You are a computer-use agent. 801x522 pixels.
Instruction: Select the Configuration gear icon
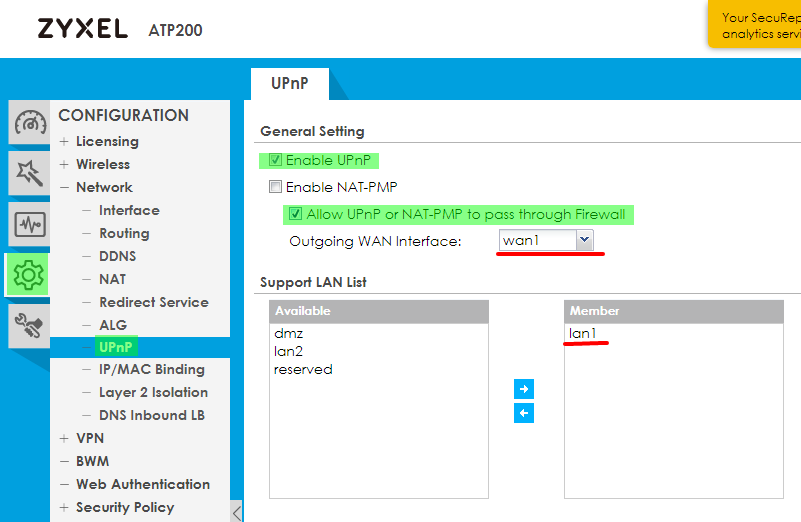pyautogui.click(x=29, y=274)
